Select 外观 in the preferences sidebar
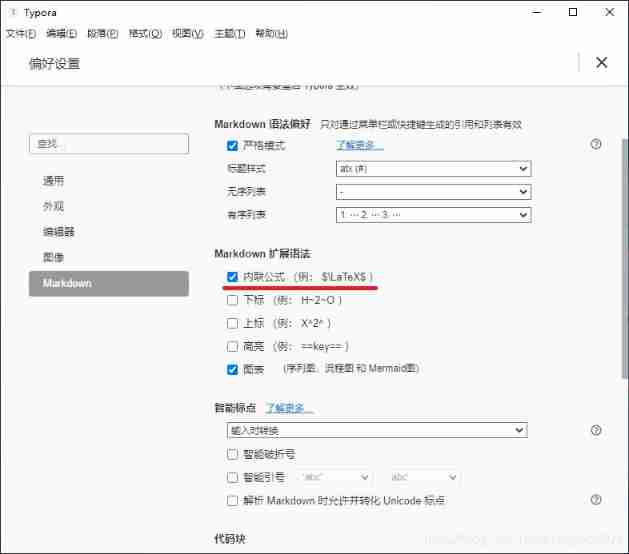 pyautogui.click(x=53, y=206)
